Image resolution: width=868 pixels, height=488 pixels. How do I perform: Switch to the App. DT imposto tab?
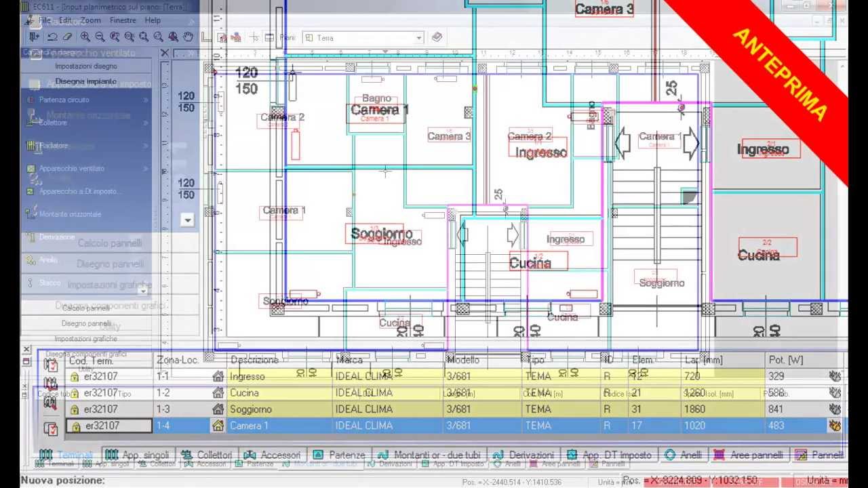(608, 455)
